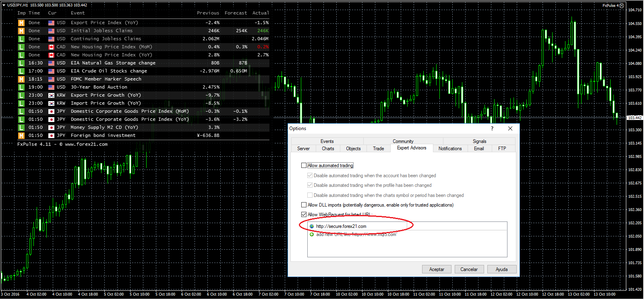644x300 pixels.
Task: Enable the Allow DLL imports checkbox
Action: coord(304,205)
